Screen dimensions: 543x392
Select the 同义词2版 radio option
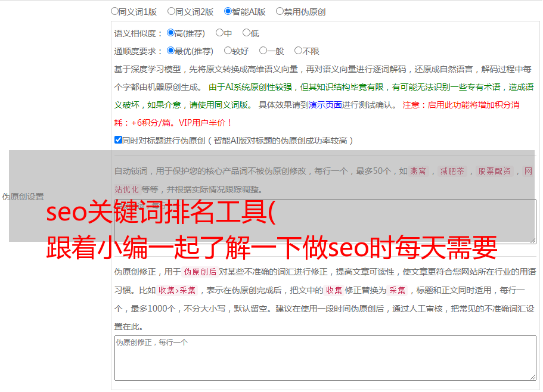(171, 11)
